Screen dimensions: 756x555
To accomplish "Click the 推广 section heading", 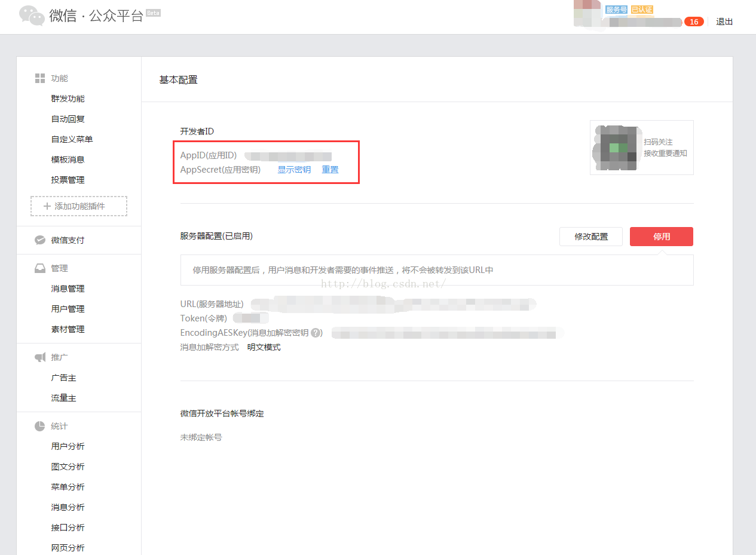I will point(60,357).
